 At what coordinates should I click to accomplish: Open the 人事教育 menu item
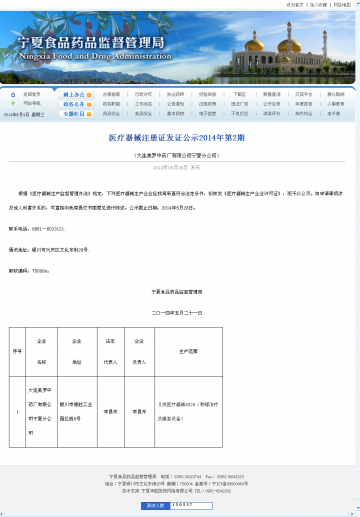click(x=336, y=104)
